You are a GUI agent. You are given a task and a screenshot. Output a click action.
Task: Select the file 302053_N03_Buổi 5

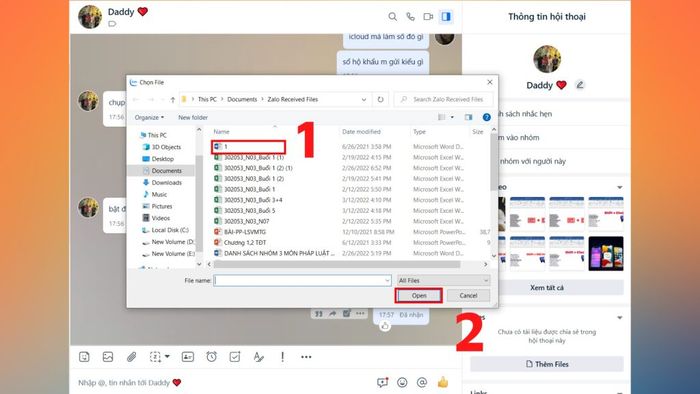[250, 211]
